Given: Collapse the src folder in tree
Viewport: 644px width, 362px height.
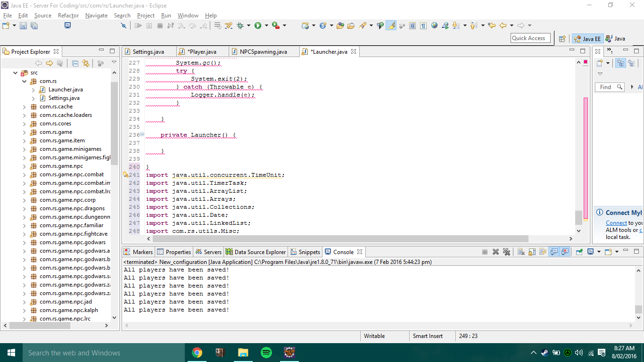Looking at the screenshot, I should coord(16,73).
